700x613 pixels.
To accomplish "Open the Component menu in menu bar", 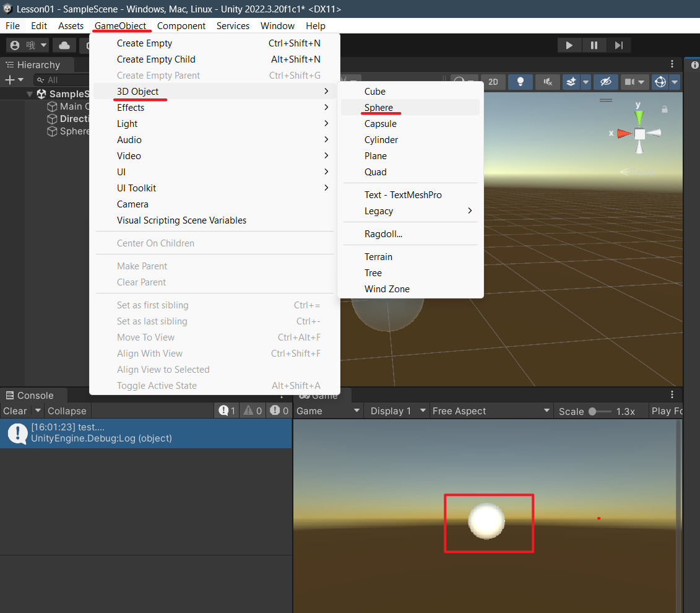I will point(181,26).
